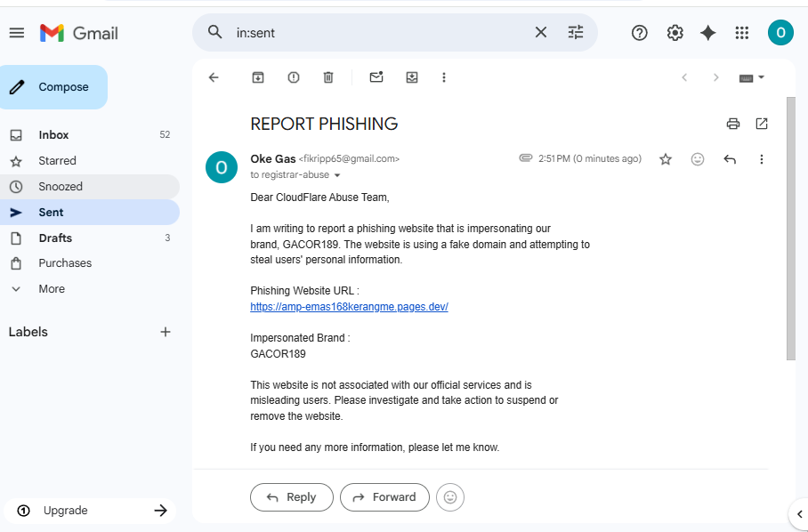This screenshot has height=532, width=808.
Task: Clear the search with the X icon
Action: pos(540,32)
